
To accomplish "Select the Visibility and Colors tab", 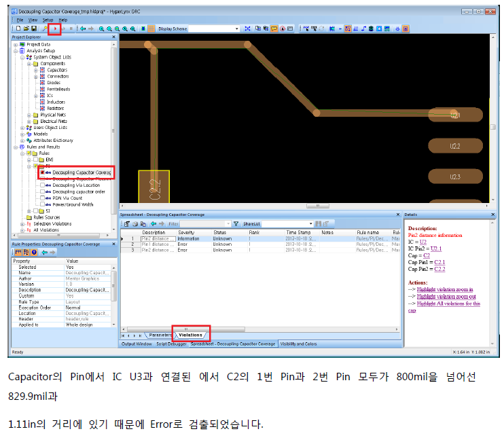I will (x=298, y=344).
